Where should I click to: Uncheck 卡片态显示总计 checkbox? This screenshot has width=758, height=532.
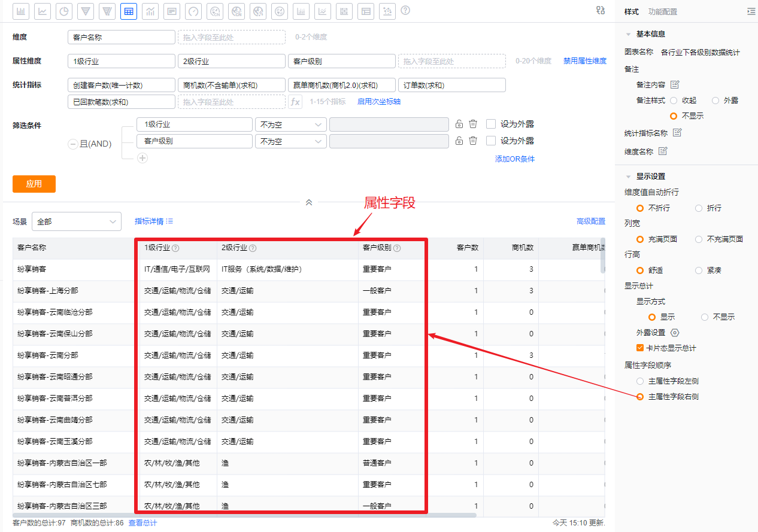(x=640, y=348)
